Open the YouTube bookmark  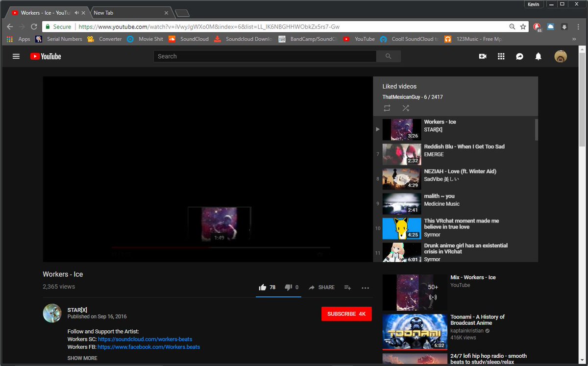359,39
